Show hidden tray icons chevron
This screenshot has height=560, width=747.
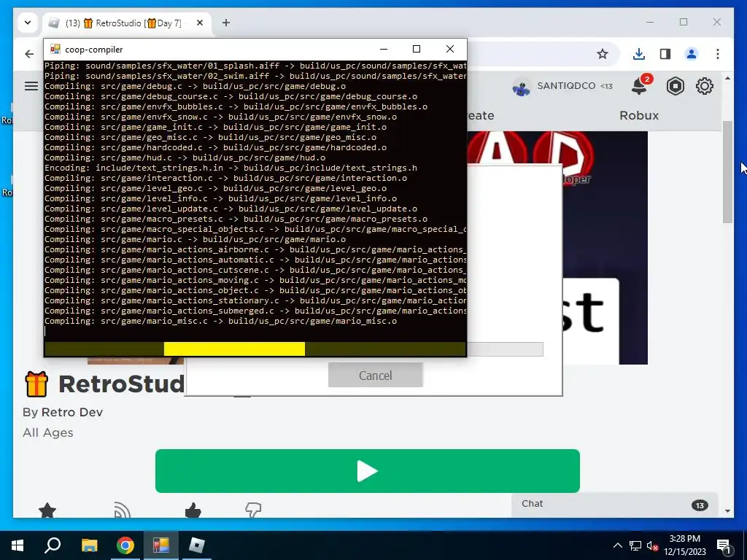(617, 545)
